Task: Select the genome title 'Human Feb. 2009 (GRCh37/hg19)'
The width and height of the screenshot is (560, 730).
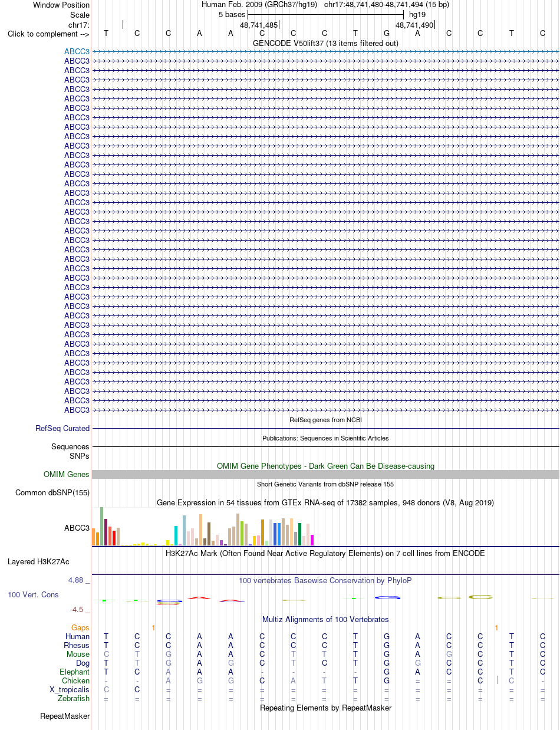Action: click(259, 5)
